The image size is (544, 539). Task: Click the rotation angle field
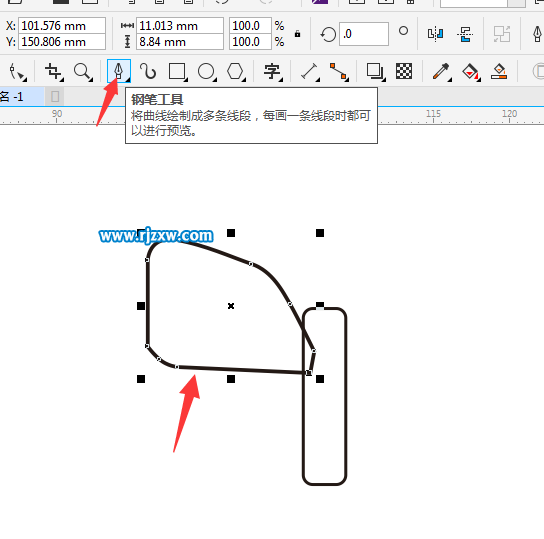click(364, 34)
